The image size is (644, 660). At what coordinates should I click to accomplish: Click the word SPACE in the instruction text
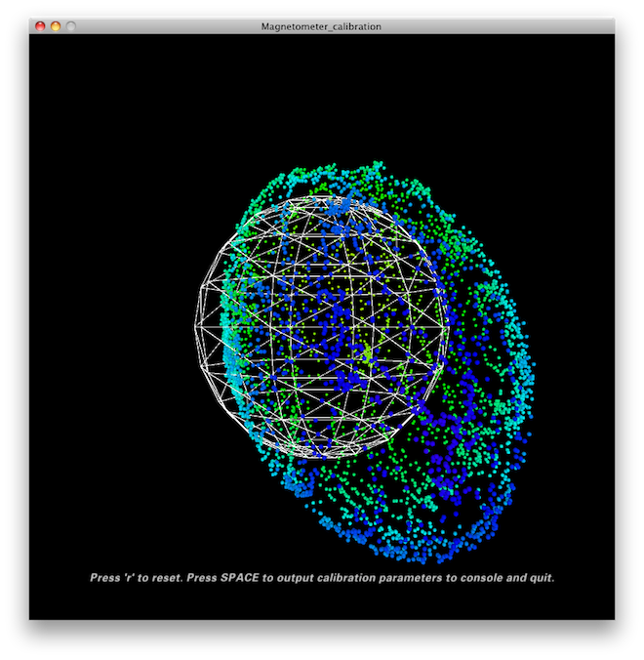click(239, 578)
